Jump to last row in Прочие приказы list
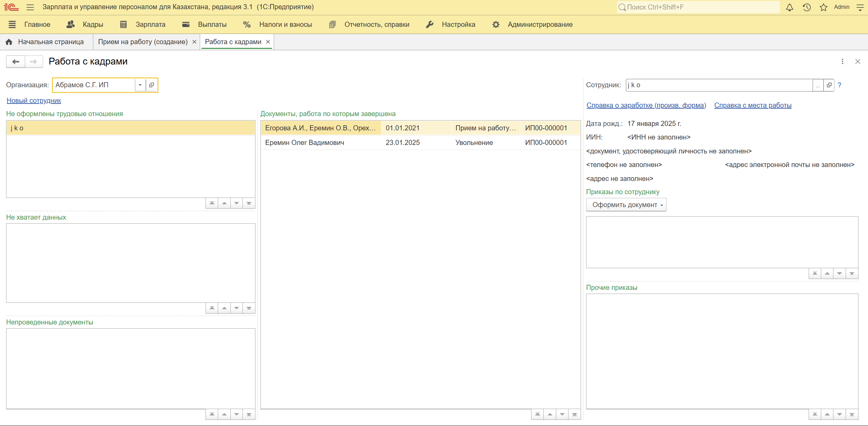Screen dimensions: 868x426 pyautogui.click(x=852, y=414)
